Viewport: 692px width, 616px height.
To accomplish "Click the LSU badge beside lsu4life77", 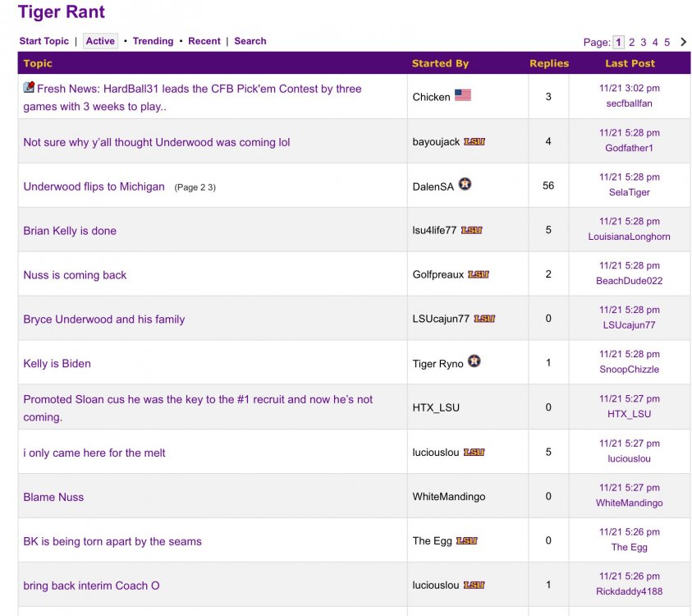I will [472, 231].
